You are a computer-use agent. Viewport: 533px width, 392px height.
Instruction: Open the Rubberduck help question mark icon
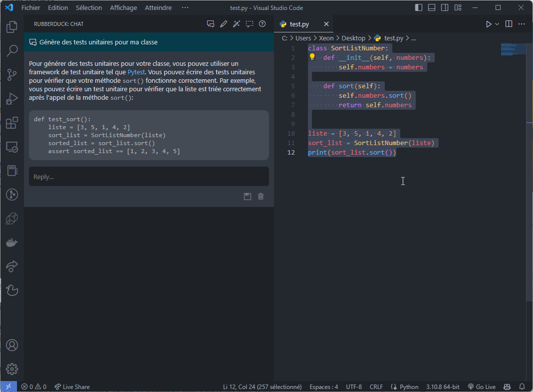pyautogui.click(x=262, y=24)
